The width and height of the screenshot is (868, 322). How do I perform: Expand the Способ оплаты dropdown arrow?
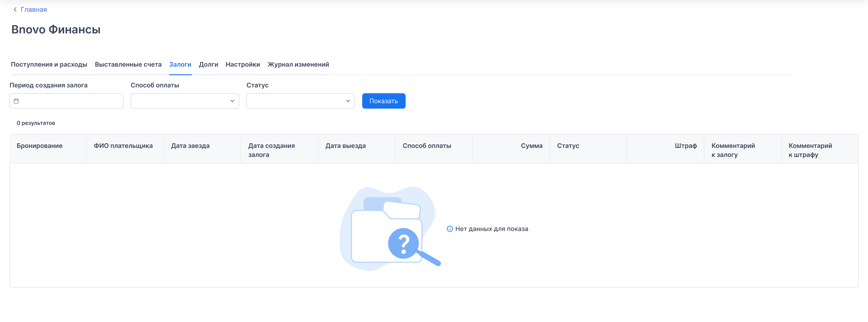point(232,101)
